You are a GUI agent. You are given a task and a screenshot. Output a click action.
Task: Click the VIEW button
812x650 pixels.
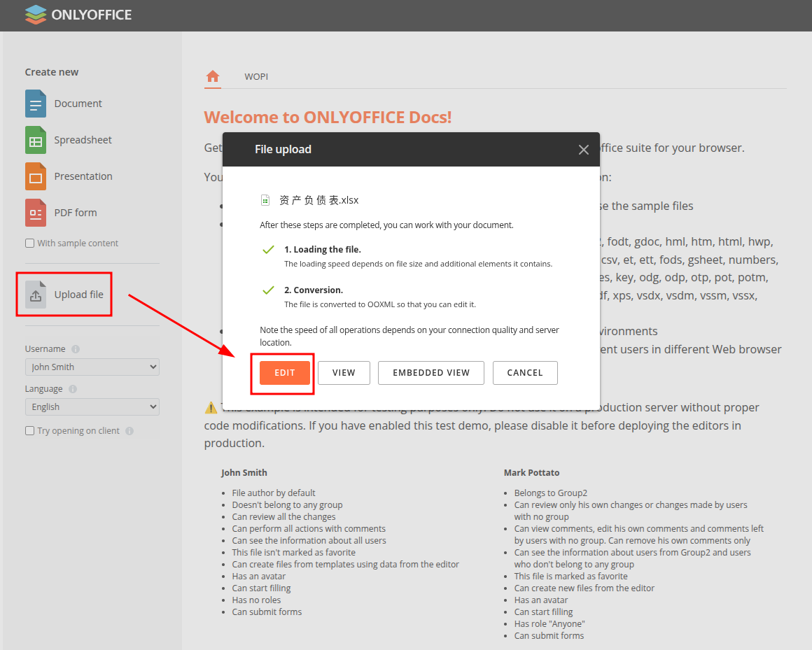coord(344,373)
